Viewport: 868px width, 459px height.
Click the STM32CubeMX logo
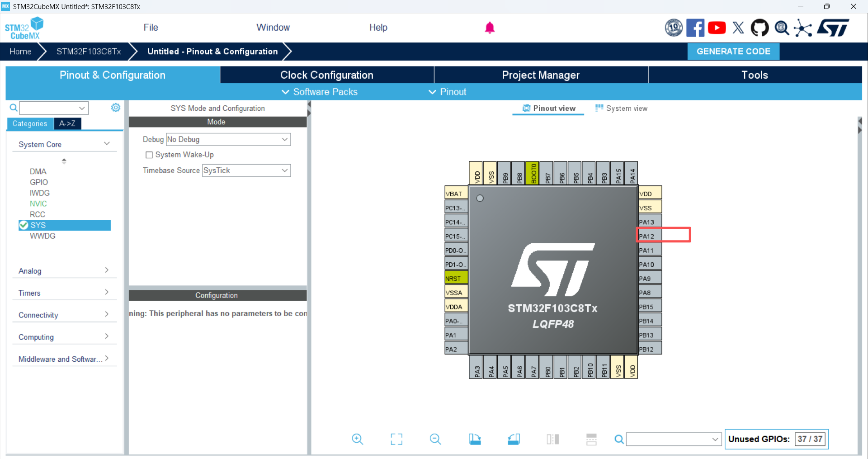pyautogui.click(x=24, y=28)
